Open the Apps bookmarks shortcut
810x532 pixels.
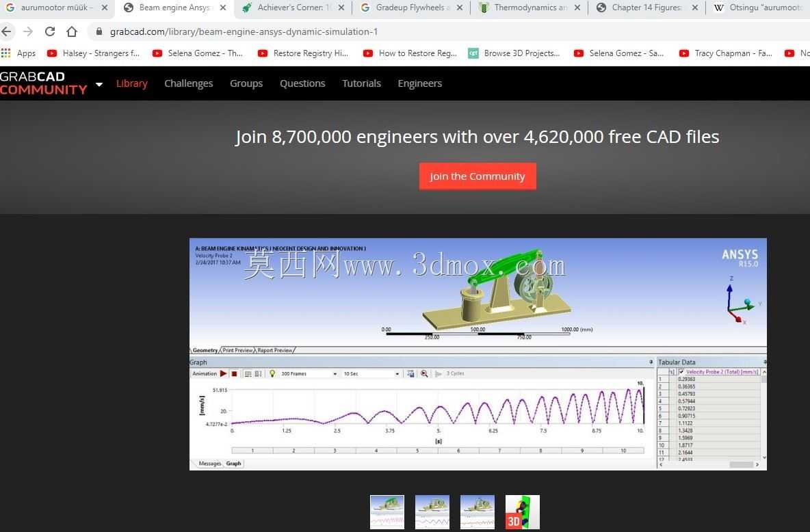(x=18, y=53)
